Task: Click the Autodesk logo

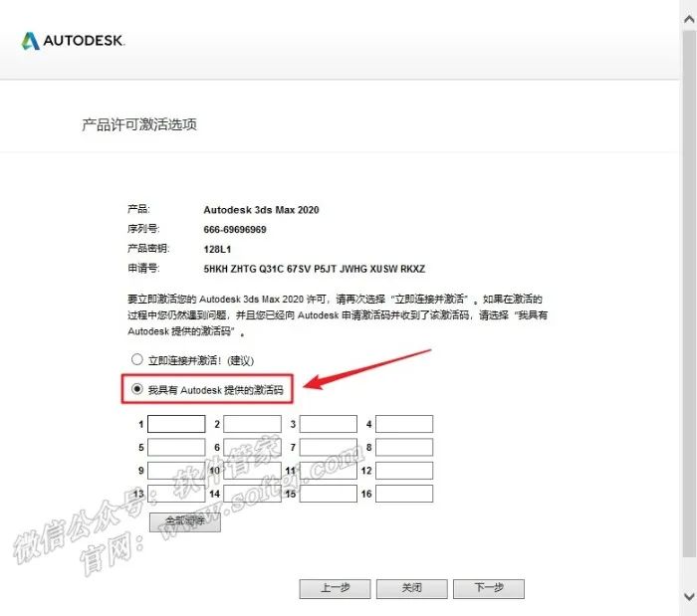Action: (x=72, y=41)
